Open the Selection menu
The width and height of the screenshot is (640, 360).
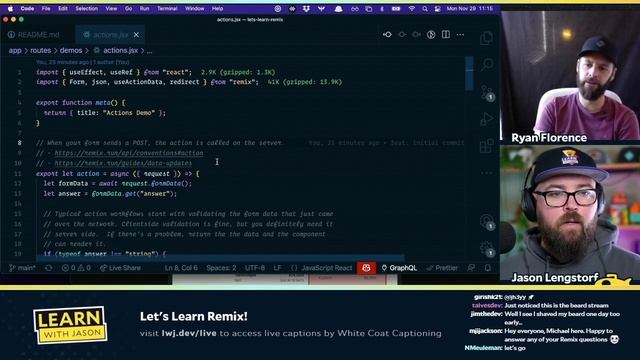point(87,9)
